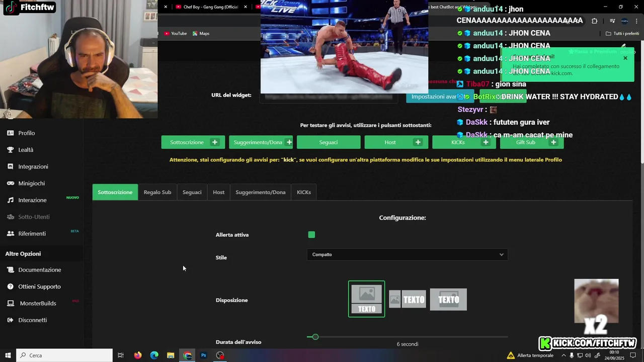Open Photoshop from the taskbar
Viewport: 644px width, 362px height.
tap(204, 355)
